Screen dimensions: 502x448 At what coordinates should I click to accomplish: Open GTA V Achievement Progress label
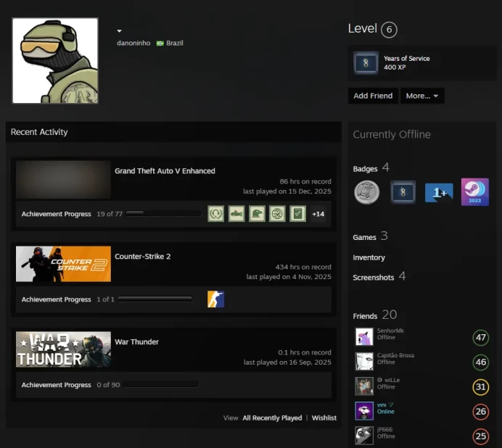pos(57,214)
